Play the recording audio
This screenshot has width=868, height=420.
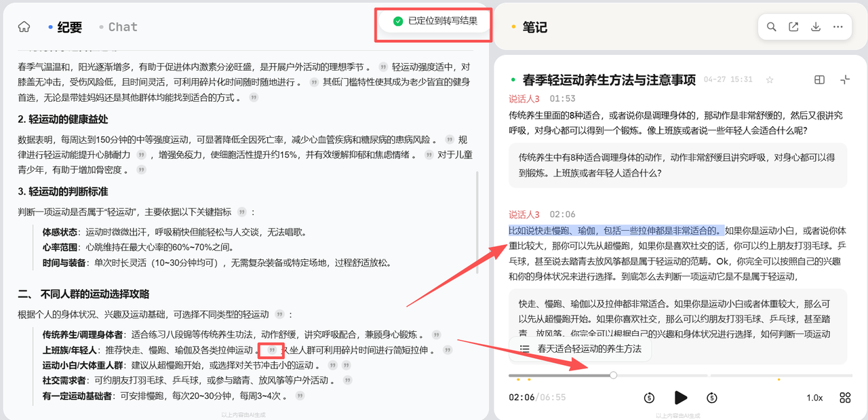pos(681,398)
